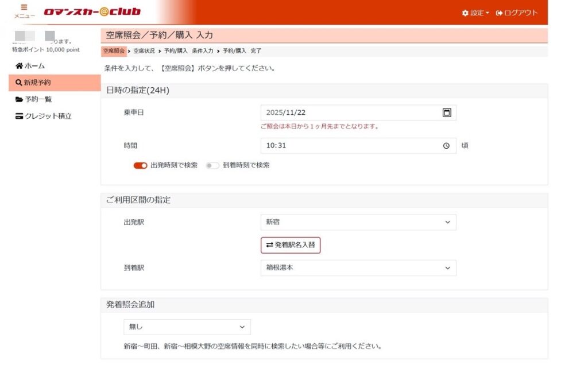The image size is (588, 365).
Task: Click the Romancecar@club logo
Action: tap(92, 11)
